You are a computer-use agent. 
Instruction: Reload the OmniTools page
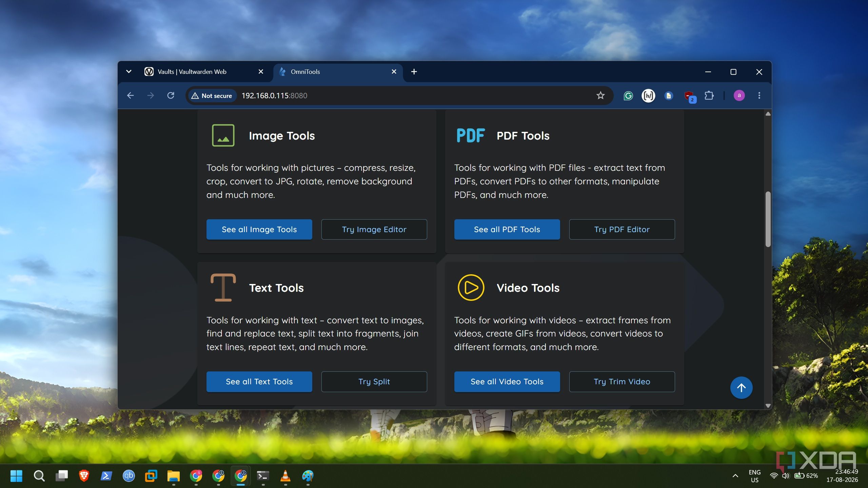coord(171,96)
